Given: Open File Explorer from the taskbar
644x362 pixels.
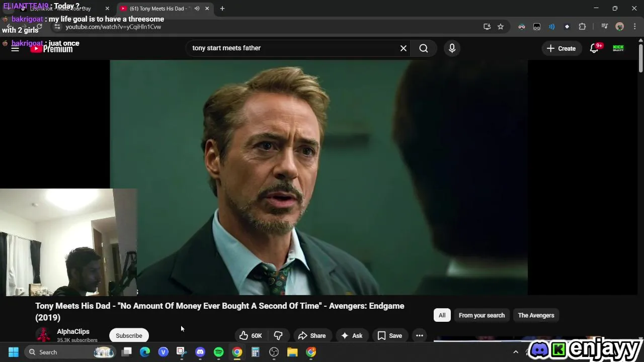Looking at the screenshot, I should (292, 352).
